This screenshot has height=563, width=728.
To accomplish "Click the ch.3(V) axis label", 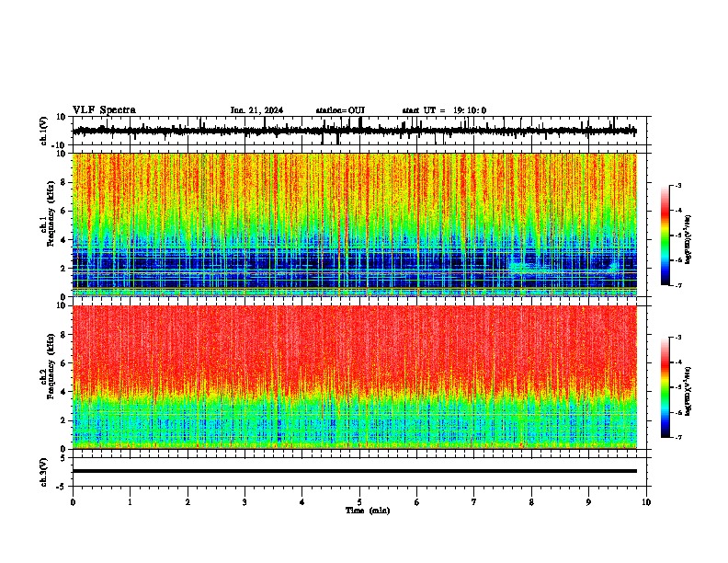I will [44, 473].
